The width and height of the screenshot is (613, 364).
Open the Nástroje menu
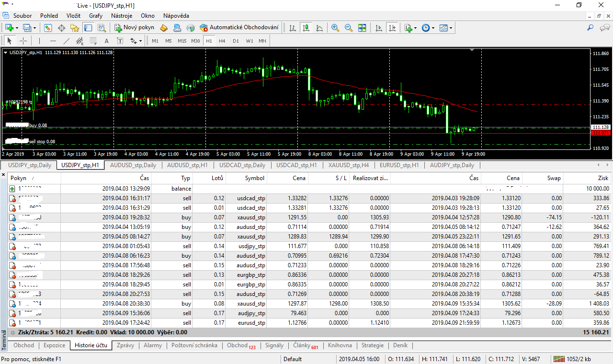[x=121, y=16]
